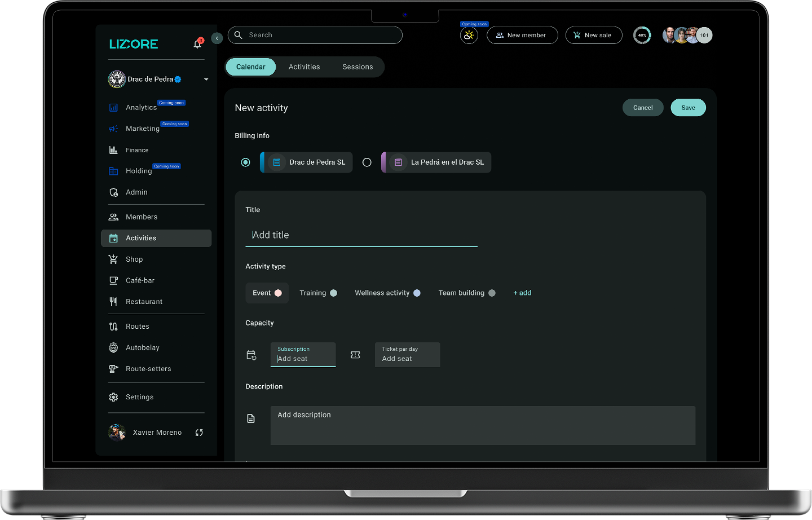Open the notifications bell icon
This screenshot has height=520, width=812.
(197, 44)
